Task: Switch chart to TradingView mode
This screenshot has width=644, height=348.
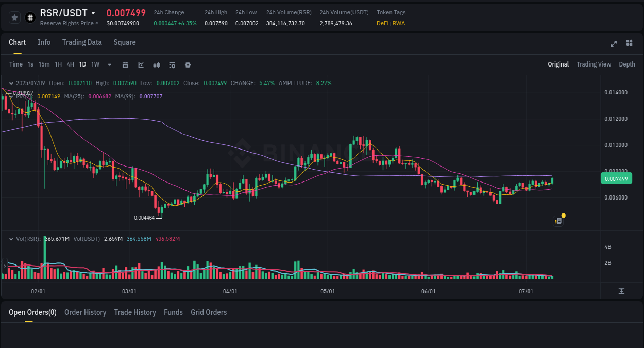Action: point(594,64)
